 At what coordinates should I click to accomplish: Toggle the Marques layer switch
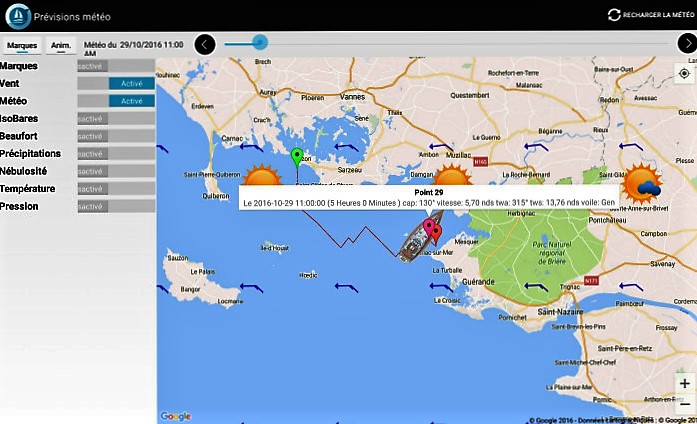116,66
